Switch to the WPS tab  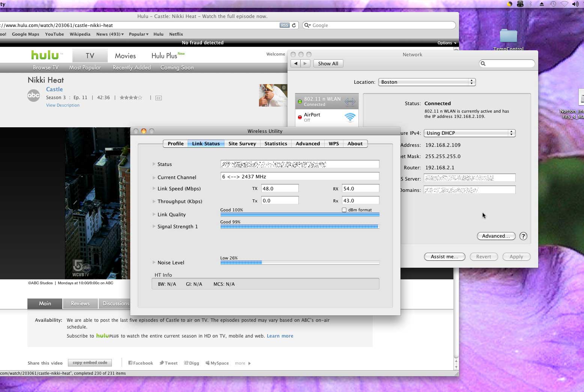tap(334, 143)
